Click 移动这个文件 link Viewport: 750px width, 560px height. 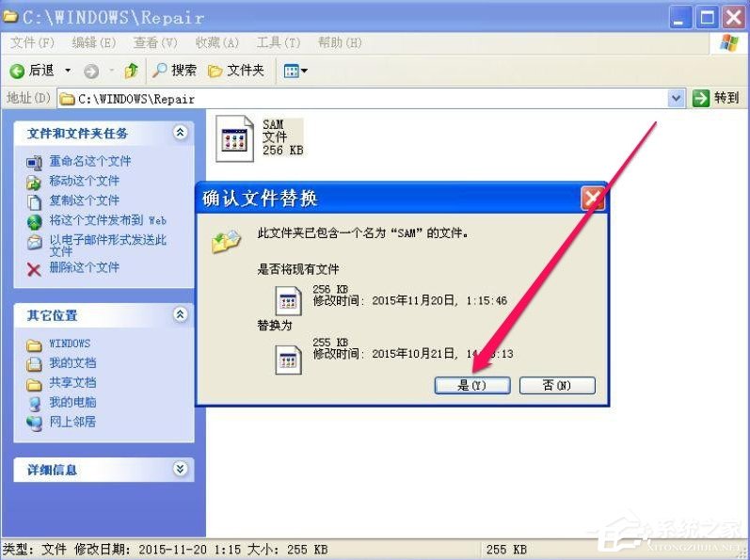tap(84, 181)
